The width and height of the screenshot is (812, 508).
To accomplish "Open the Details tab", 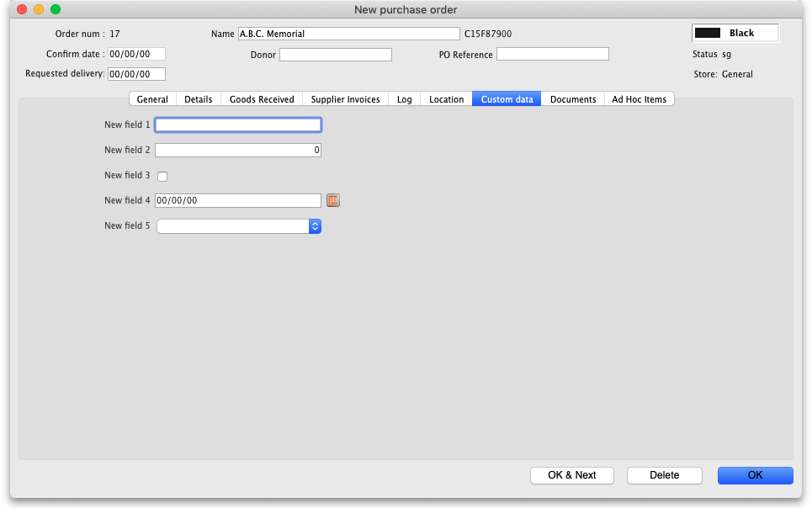I will coord(199,99).
